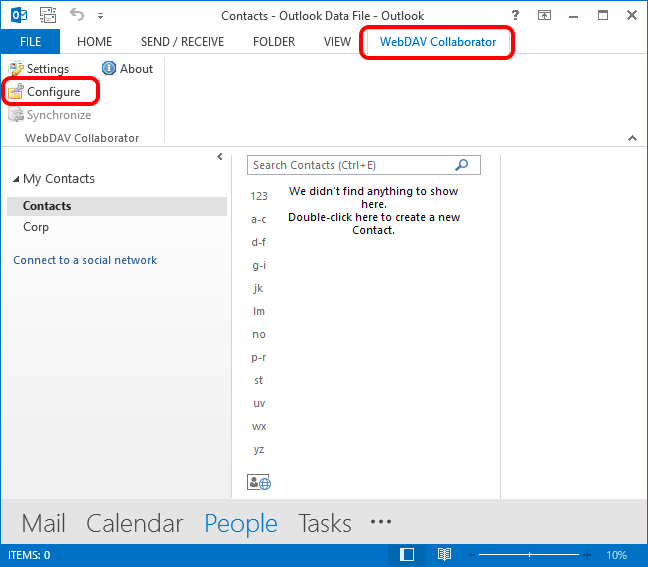Image resolution: width=648 pixels, height=567 pixels.
Task: Click the grayed Synchronize button
Action: [x=50, y=115]
